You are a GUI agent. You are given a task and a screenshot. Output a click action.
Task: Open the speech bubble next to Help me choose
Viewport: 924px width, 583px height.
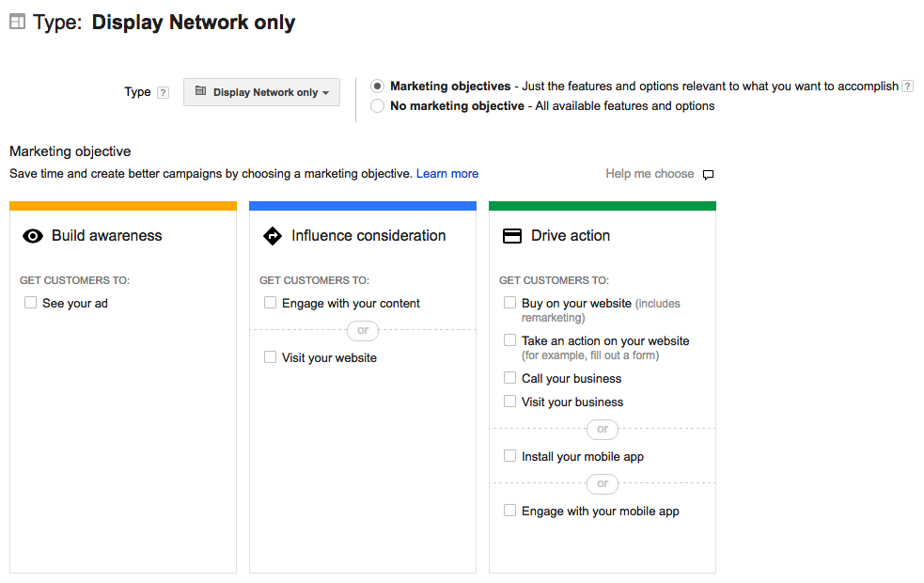tap(708, 174)
